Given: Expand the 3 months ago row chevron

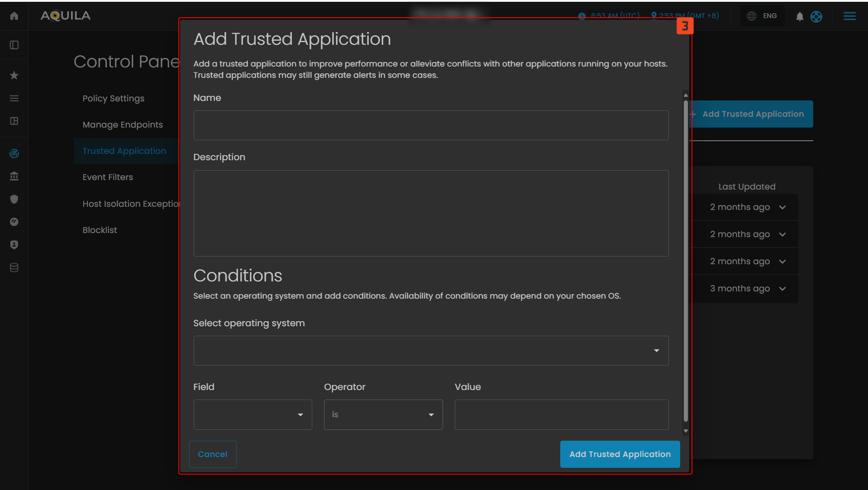Looking at the screenshot, I should click(x=782, y=289).
